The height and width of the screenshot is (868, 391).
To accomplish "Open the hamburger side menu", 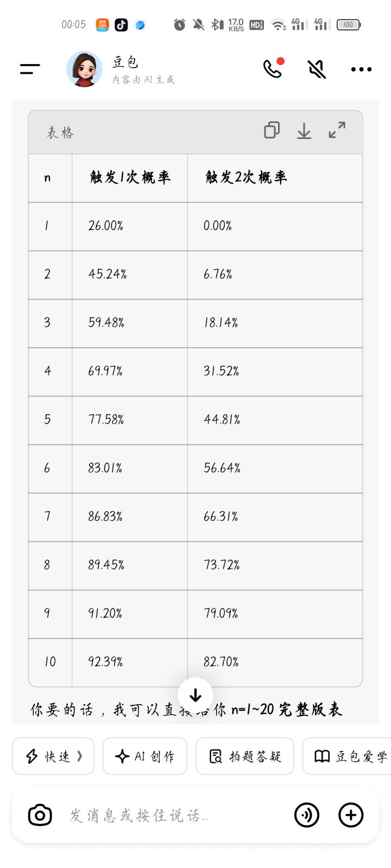I will (30, 69).
